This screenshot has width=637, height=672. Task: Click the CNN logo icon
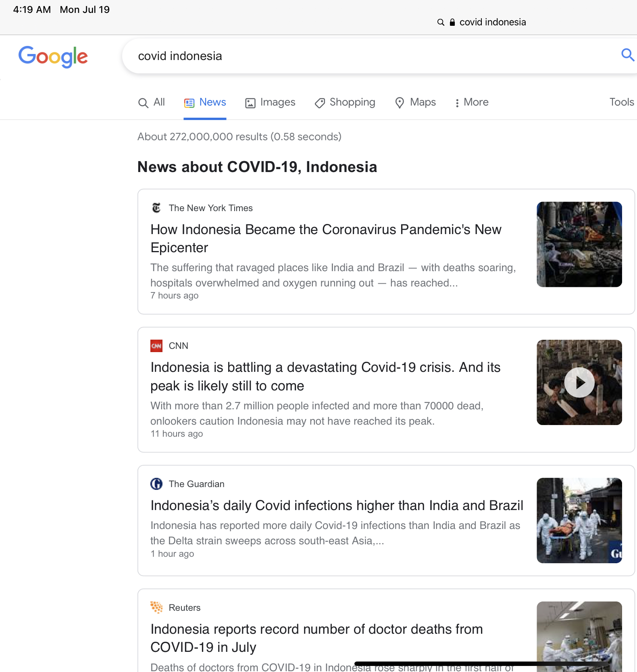[156, 346]
